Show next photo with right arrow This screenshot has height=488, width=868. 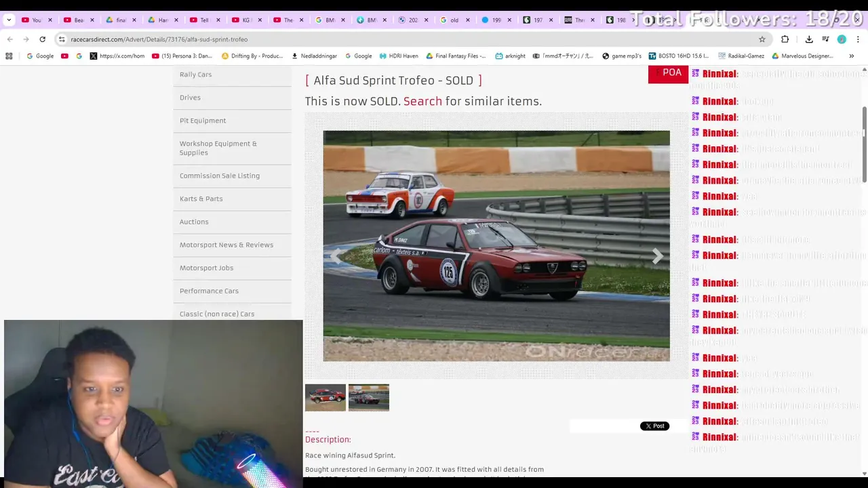point(657,256)
